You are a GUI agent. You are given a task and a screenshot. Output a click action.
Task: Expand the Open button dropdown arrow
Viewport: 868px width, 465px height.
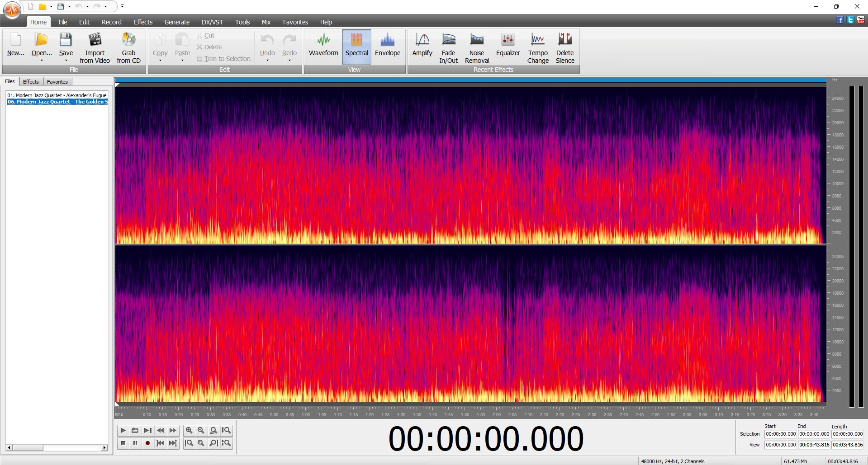[x=42, y=60]
